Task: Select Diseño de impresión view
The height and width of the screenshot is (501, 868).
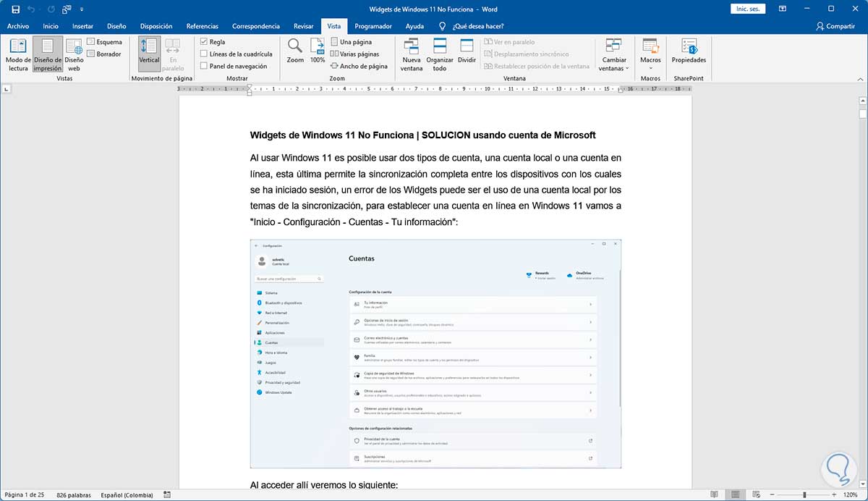Action: (x=48, y=55)
